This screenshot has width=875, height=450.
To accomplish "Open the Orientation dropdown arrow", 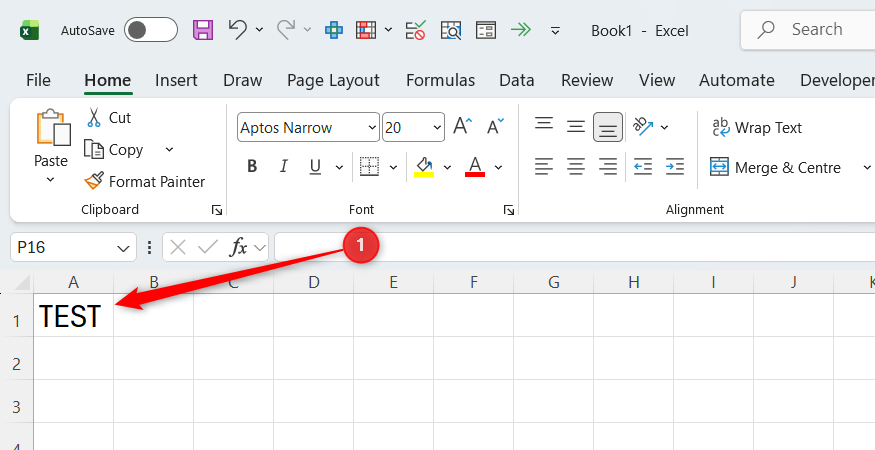I will click(x=664, y=127).
